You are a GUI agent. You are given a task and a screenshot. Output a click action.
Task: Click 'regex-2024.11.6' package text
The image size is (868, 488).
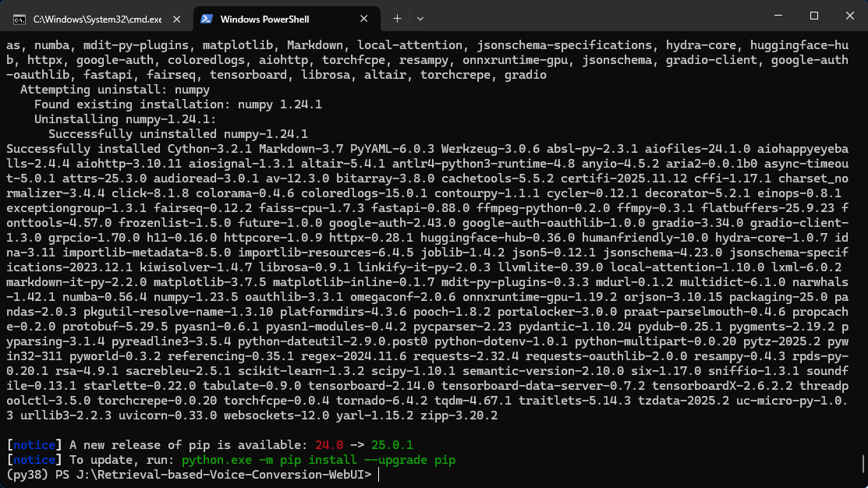tap(354, 356)
